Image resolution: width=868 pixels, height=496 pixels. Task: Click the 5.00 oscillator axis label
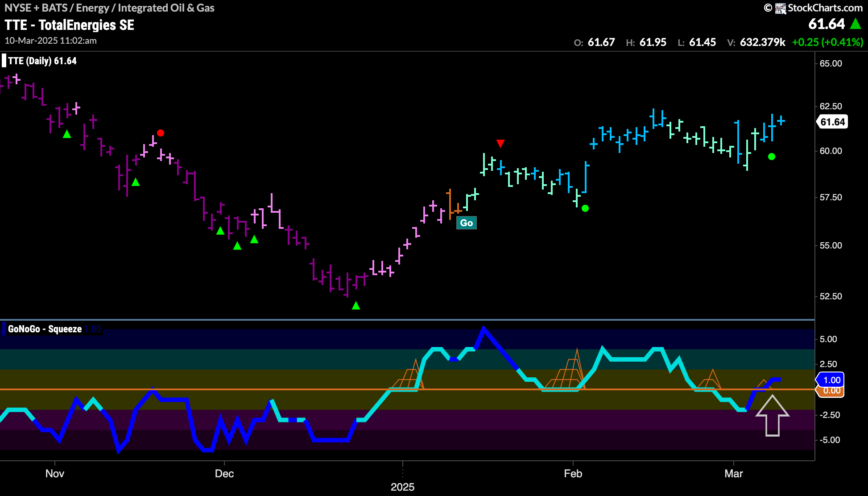point(829,339)
